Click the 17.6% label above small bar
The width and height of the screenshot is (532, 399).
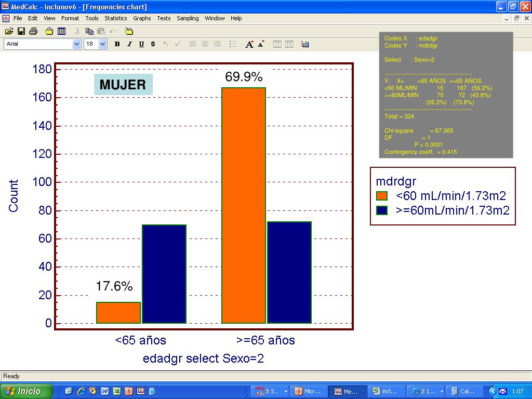(114, 286)
